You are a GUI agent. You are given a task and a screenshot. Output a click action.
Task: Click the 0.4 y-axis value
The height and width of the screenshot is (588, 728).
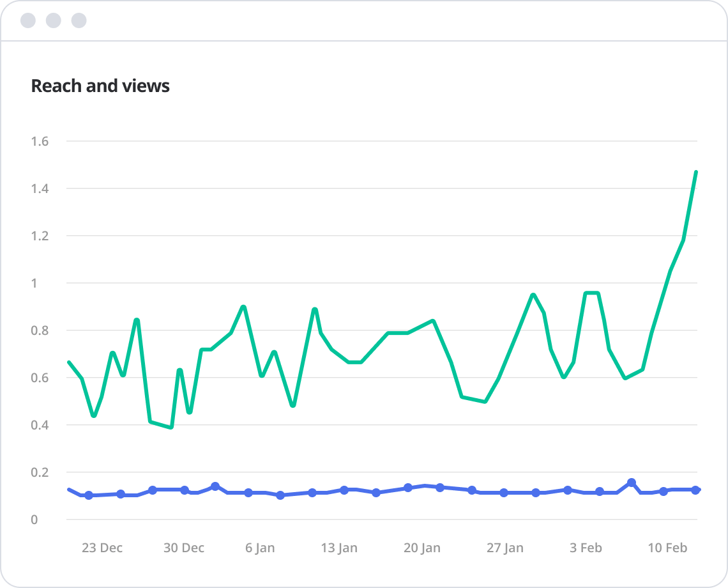pos(40,425)
